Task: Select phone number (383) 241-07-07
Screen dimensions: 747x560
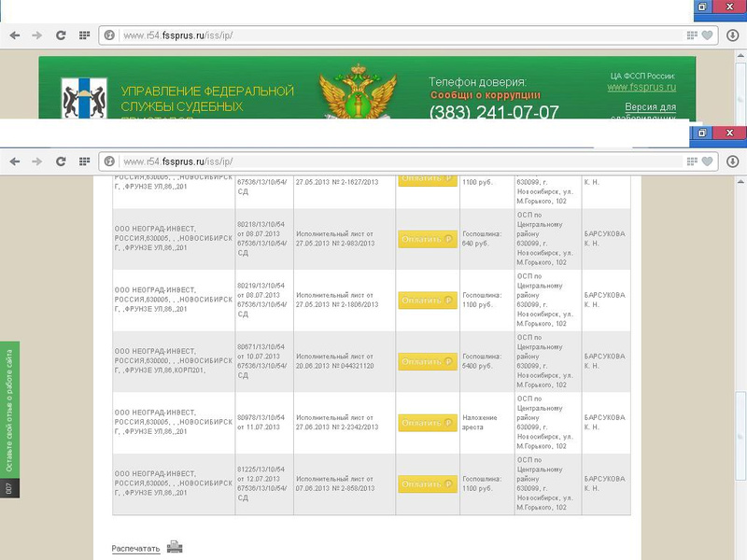Action: (x=494, y=112)
